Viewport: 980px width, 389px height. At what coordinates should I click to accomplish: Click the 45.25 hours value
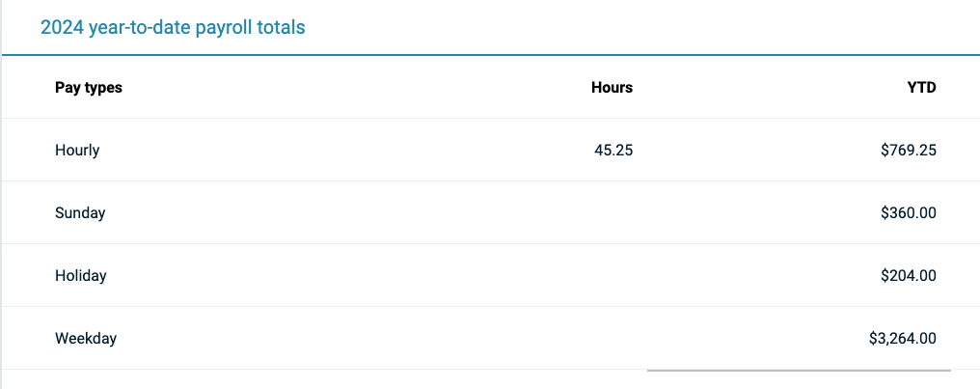coord(613,151)
